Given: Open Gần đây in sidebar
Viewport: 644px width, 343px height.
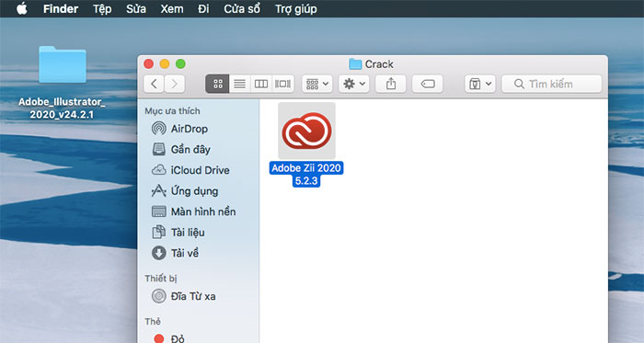Looking at the screenshot, I should [x=190, y=149].
